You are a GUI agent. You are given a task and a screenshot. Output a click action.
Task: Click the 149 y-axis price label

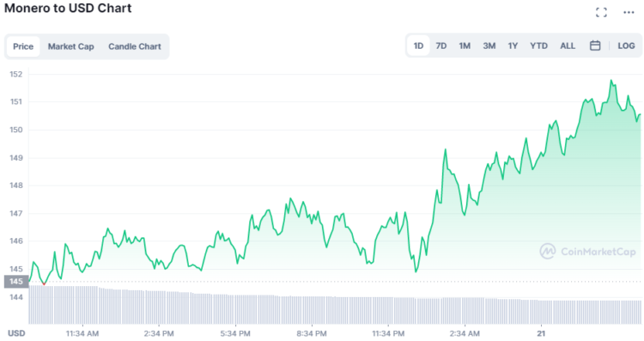[16, 158]
